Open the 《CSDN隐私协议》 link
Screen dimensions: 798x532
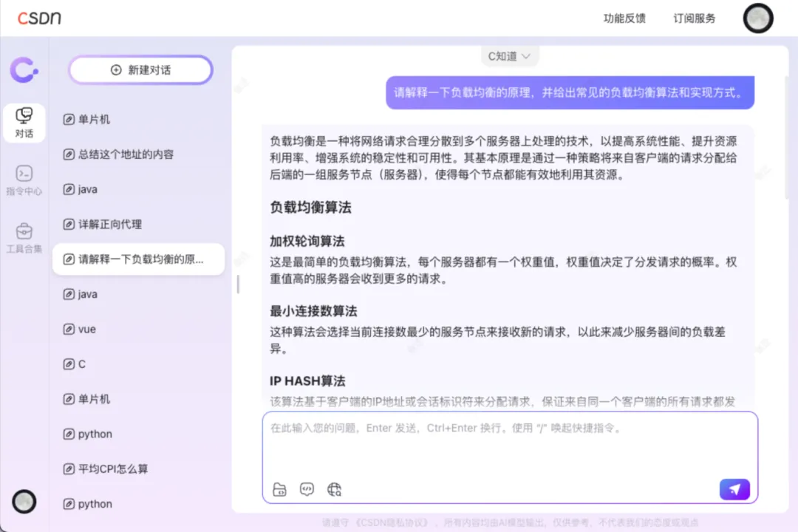coord(391,522)
